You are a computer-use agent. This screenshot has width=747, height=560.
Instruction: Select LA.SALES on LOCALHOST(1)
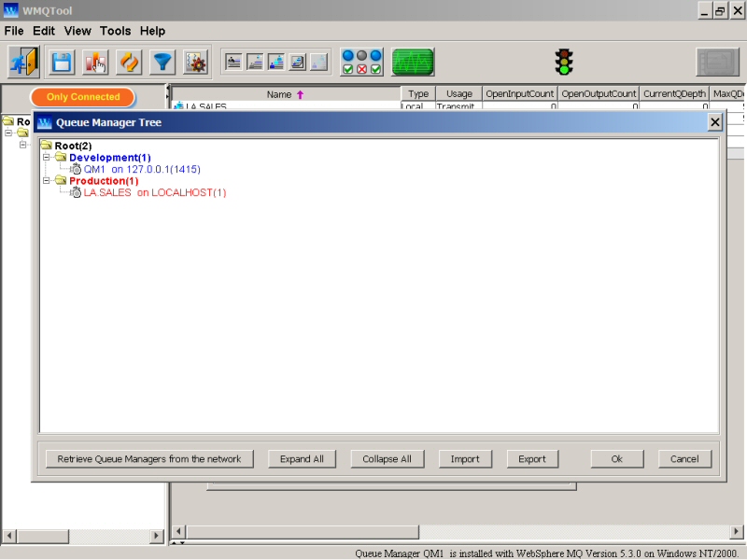pyautogui.click(x=155, y=192)
